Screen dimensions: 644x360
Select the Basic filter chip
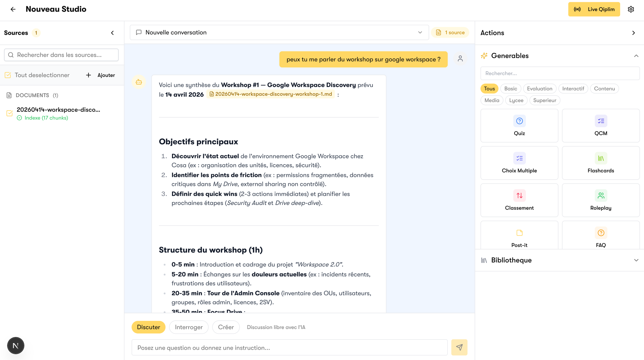point(510,89)
